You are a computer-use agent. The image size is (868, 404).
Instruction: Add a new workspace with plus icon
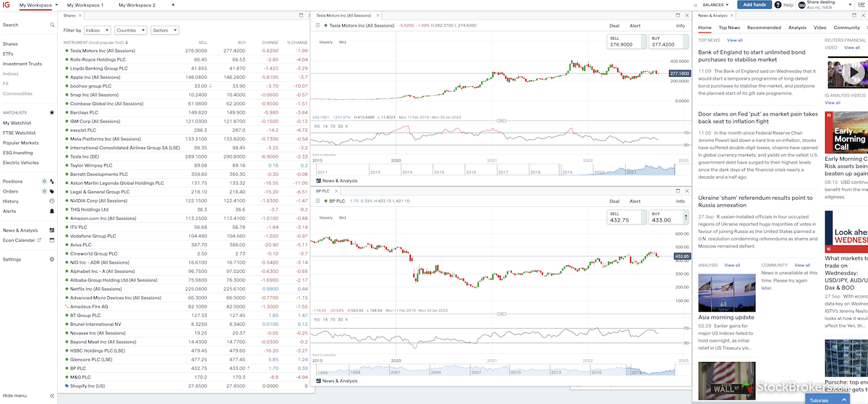(x=173, y=5)
